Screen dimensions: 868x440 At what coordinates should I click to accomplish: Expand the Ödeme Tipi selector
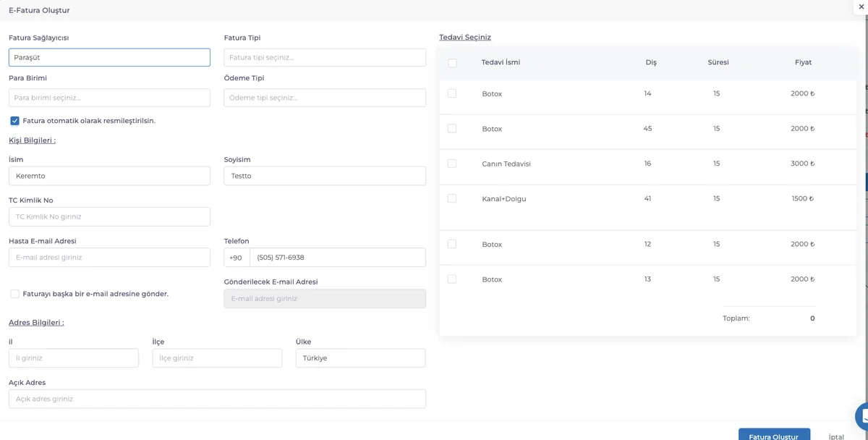(325, 98)
